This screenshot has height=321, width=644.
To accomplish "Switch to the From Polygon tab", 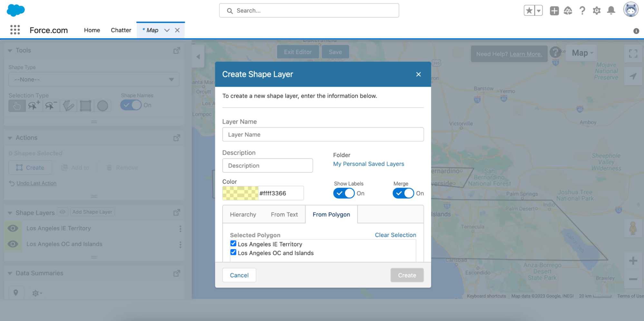I will coord(331,214).
